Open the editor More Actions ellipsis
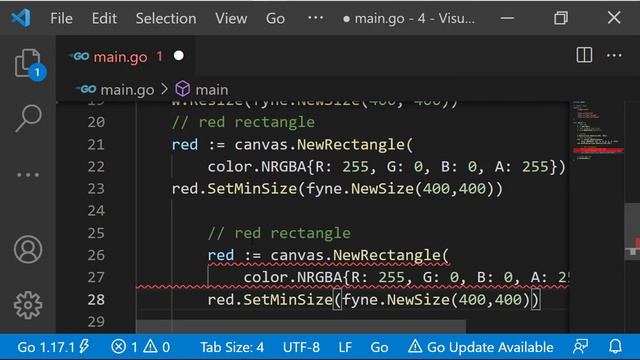The image size is (640, 360). 614,55
